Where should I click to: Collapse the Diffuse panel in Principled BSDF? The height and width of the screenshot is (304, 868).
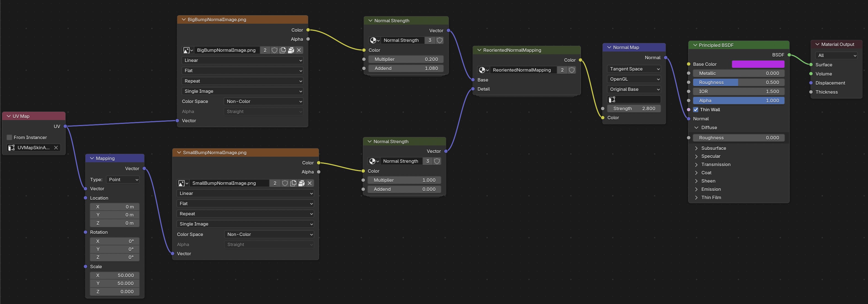pyautogui.click(x=696, y=127)
